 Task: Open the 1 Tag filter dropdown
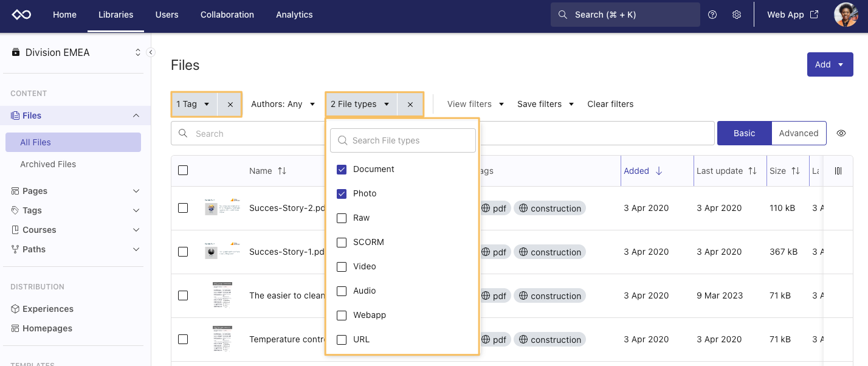[x=194, y=104]
